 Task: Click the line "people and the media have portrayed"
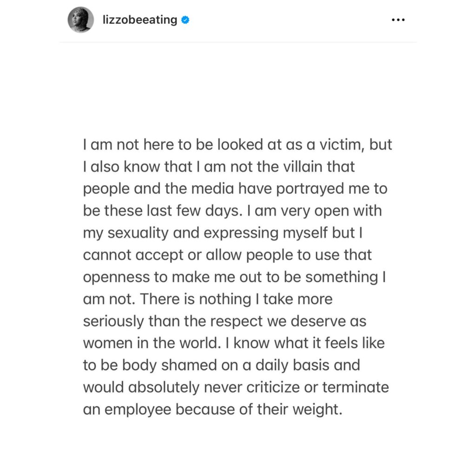click(235, 189)
